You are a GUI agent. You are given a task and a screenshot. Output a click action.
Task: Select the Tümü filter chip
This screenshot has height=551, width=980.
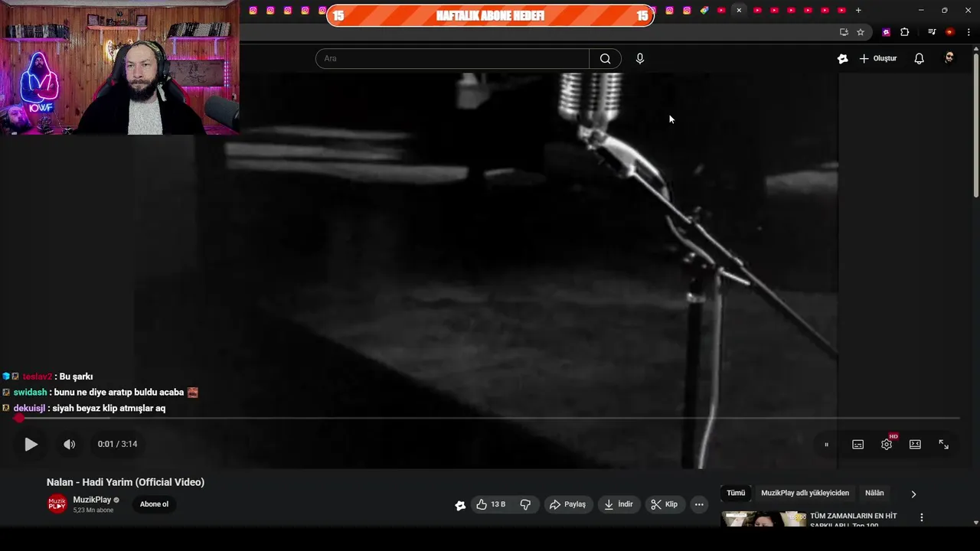point(736,493)
